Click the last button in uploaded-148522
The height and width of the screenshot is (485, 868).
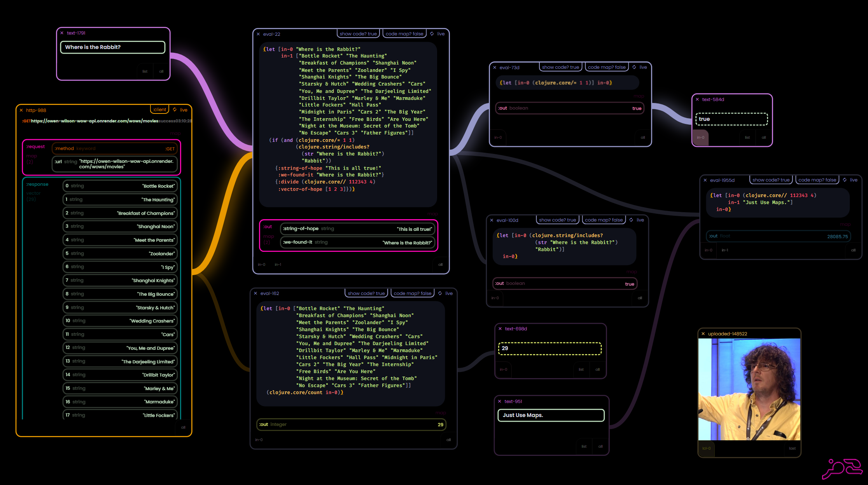tap(792, 448)
